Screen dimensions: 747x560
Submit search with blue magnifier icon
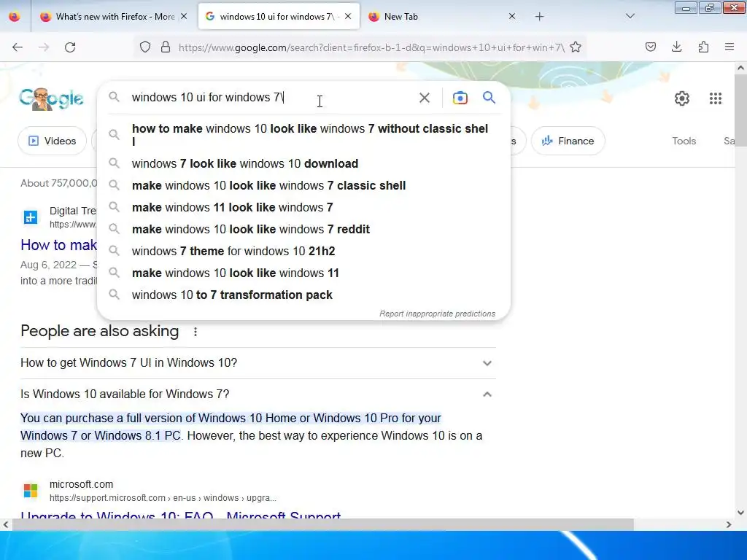(489, 98)
